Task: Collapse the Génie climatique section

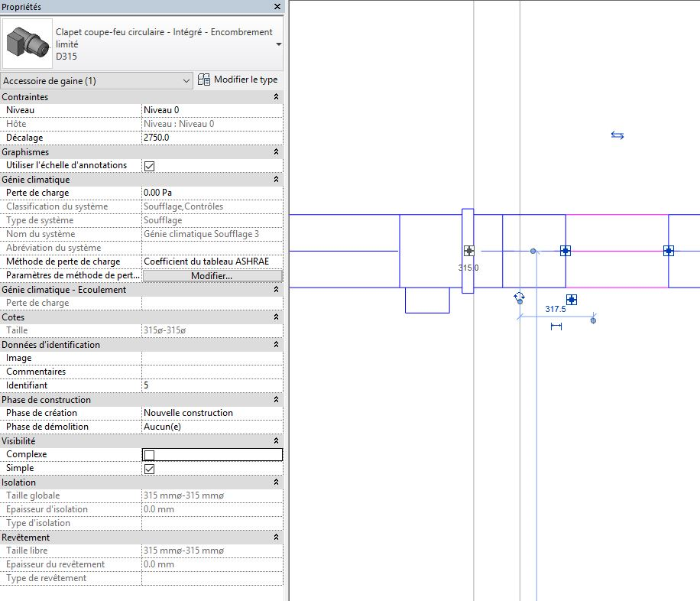Action: (276, 180)
